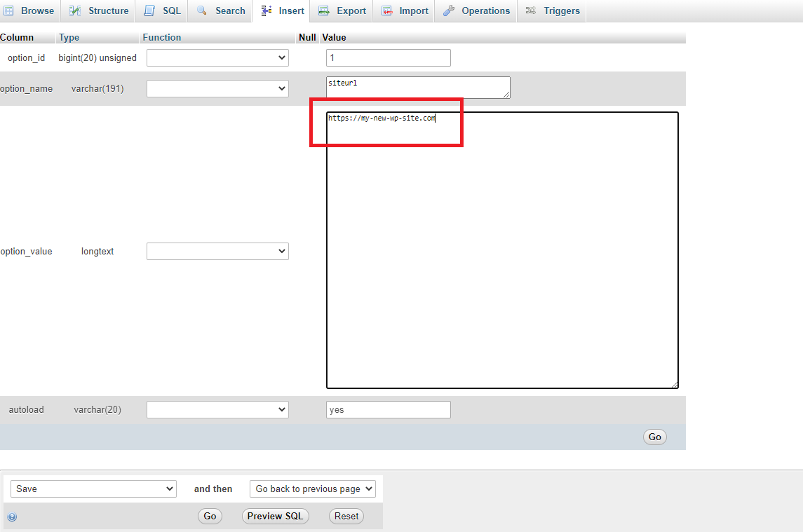The height and width of the screenshot is (532, 803).
Task: Click the Value column header
Action: (x=334, y=37)
